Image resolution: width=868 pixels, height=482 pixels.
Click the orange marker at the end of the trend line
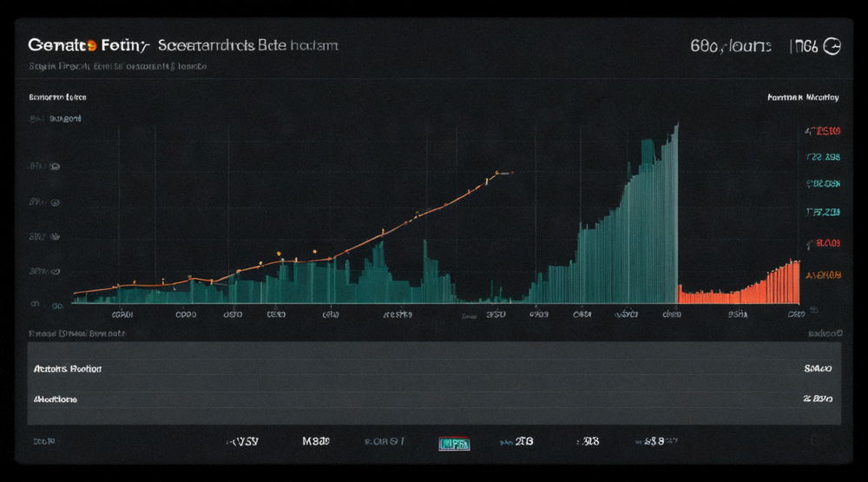tap(497, 173)
